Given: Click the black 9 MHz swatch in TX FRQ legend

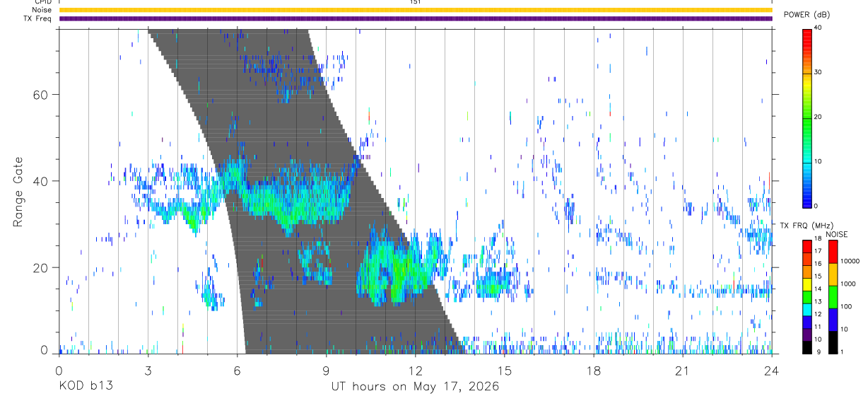Looking at the screenshot, I should click(x=807, y=347).
